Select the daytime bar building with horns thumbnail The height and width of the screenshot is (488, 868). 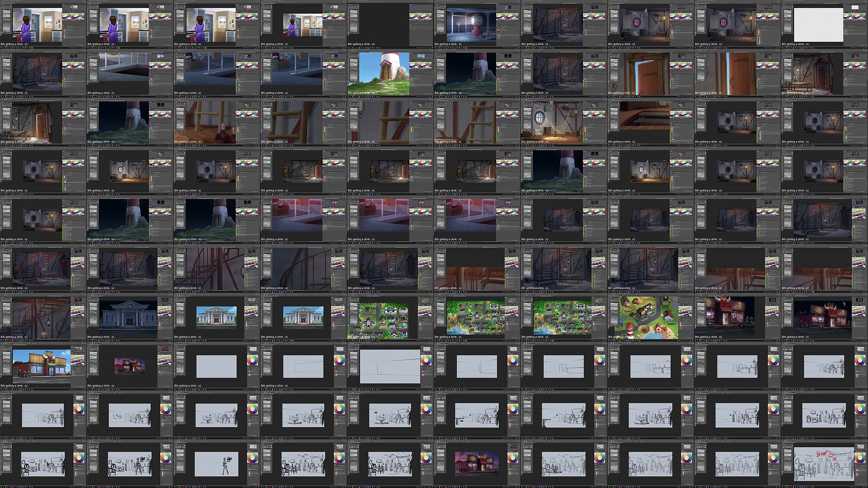point(43,366)
